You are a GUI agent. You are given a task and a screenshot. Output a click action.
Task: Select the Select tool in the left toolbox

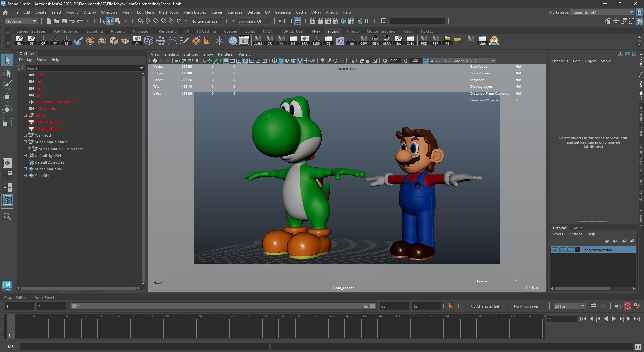pyautogui.click(x=7, y=60)
